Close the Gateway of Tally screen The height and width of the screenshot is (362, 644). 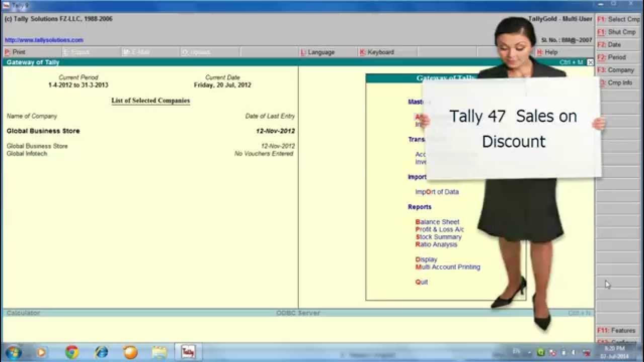590,62
